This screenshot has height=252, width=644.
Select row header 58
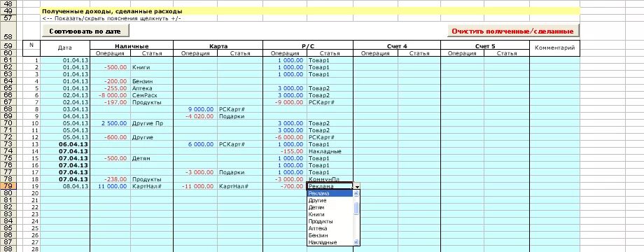point(8,31)
